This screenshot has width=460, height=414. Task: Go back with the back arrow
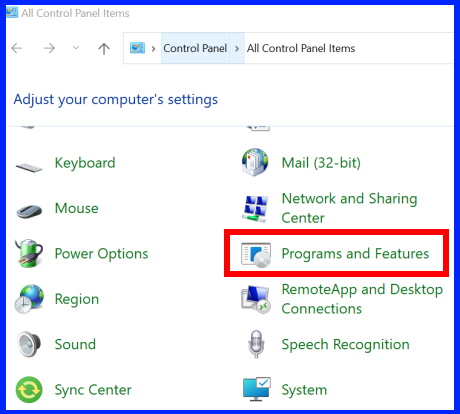[17, 48]
